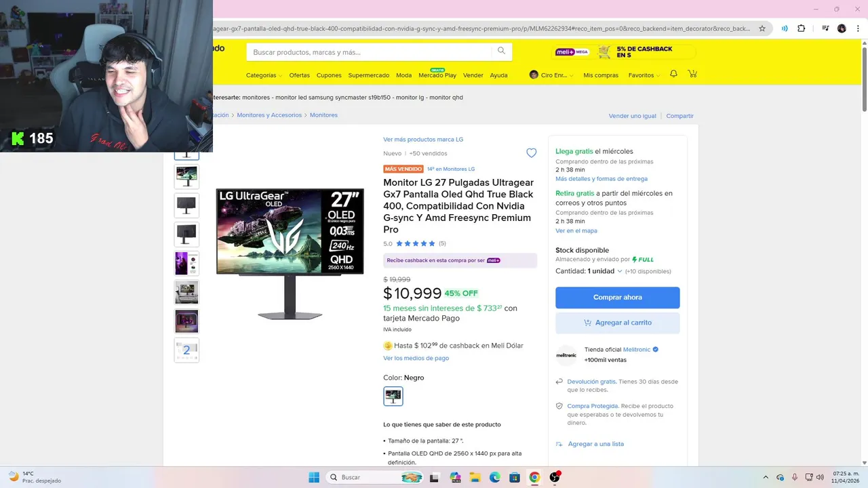
Task: Open Compra Protegida details
Action: 592,406
